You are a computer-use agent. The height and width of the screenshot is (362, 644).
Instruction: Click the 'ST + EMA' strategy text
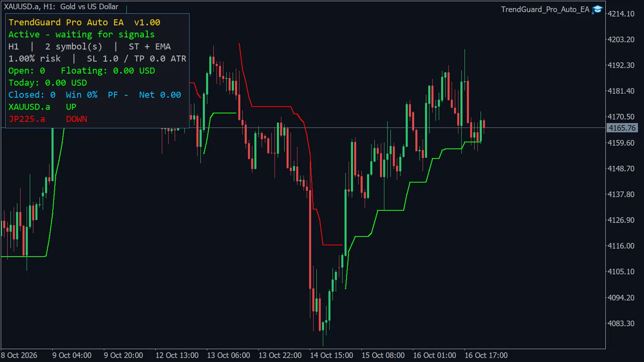150,47
